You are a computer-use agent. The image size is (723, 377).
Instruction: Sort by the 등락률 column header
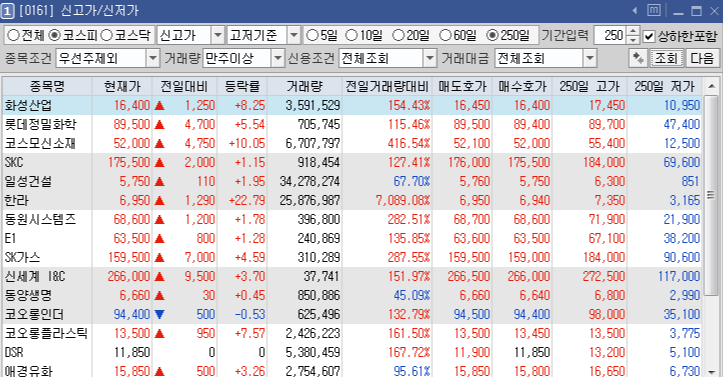pyautogui.click(x=242, y=86)
